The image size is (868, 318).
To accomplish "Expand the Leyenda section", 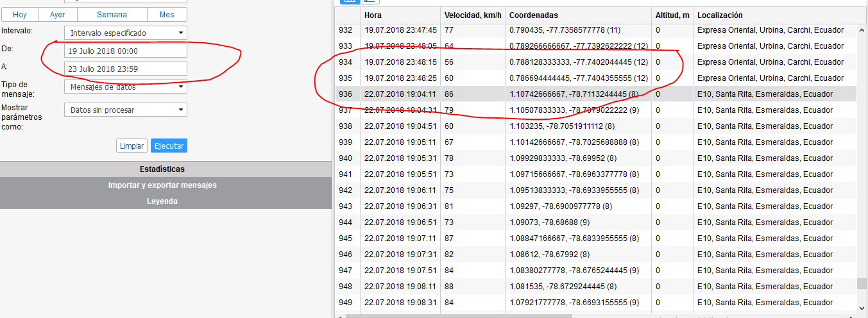I will (166, 201).
